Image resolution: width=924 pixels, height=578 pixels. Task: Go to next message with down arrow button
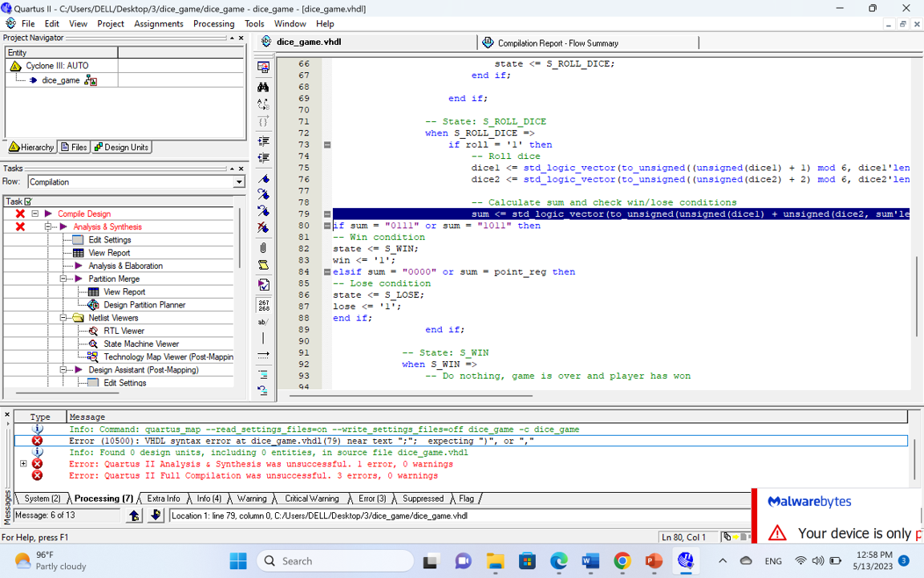coord(156,515)
